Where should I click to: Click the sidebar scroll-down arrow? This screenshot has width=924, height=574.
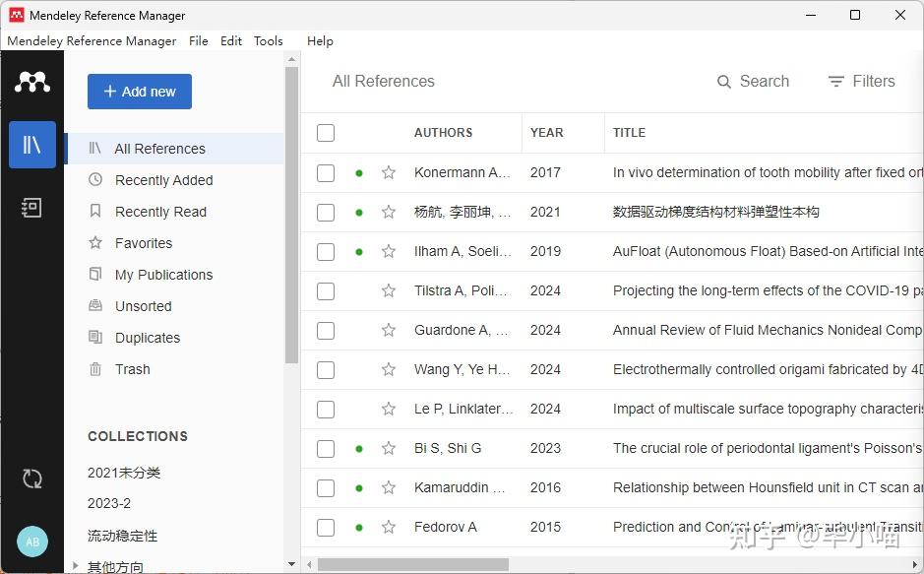coord(291,564)
